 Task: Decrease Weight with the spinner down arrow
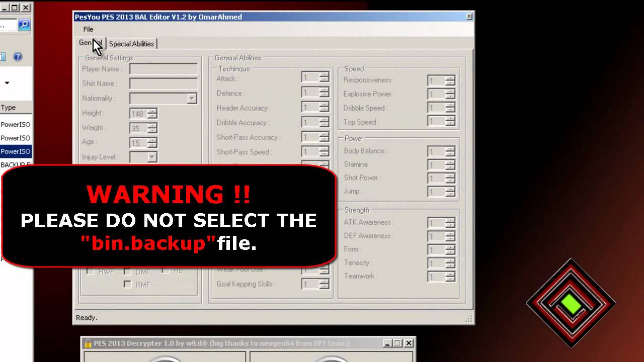tap(152, 131)
